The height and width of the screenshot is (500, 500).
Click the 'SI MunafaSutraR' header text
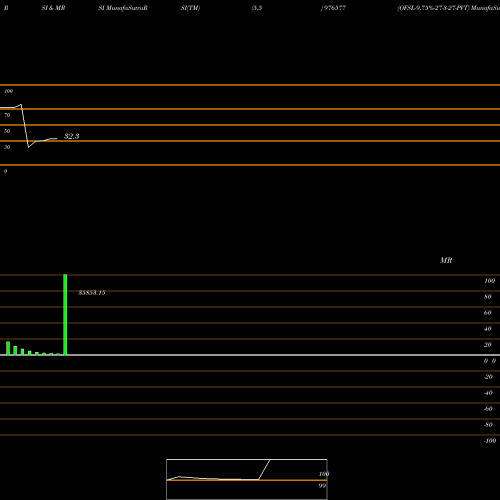point(123,8)
